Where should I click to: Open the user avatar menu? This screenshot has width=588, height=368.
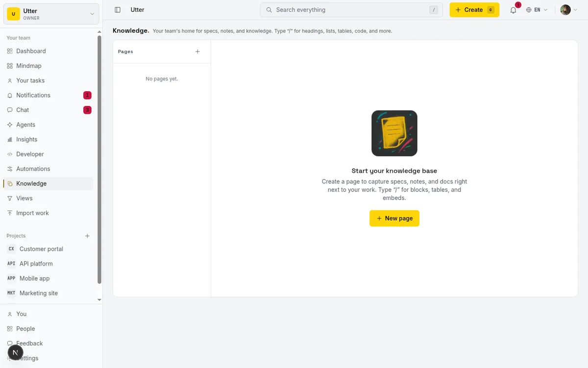pos(569,10)
